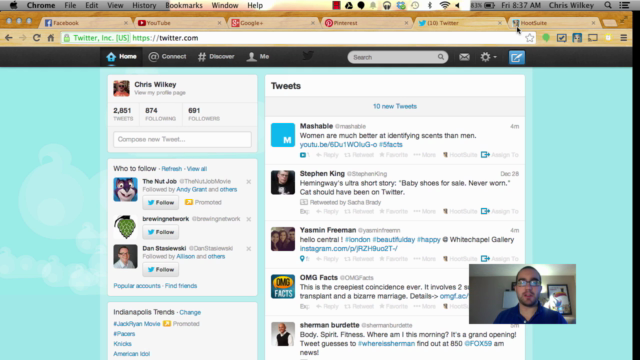The height and width of the screenshot is (360, 640).
Task: Open the History menu in the menu bar
Action: (x=144, y=5)
